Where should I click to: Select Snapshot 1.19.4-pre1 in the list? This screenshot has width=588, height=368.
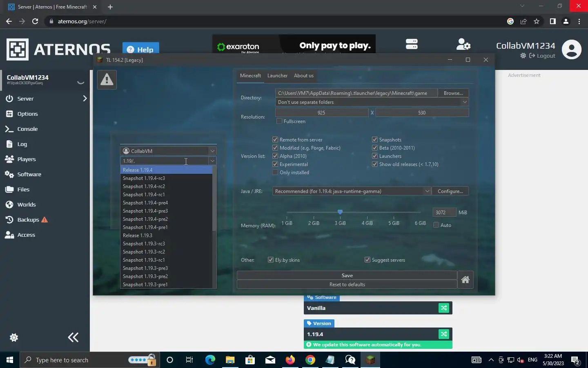pos(166,227)
